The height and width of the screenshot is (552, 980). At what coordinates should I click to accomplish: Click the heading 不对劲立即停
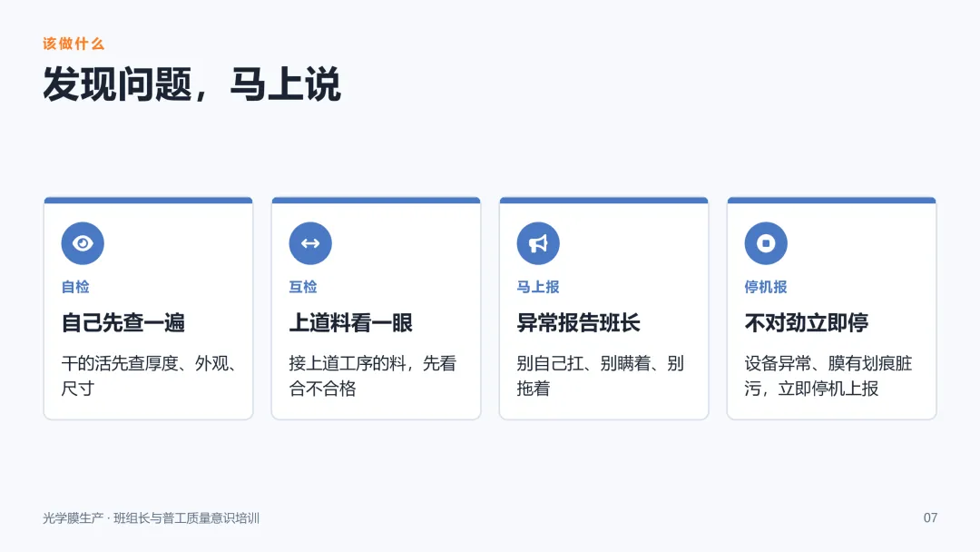(807, 322)
